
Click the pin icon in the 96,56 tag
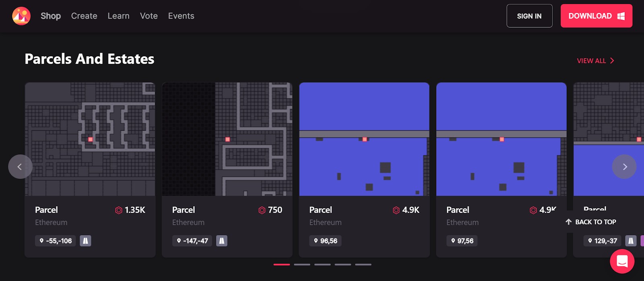point(316,241)
